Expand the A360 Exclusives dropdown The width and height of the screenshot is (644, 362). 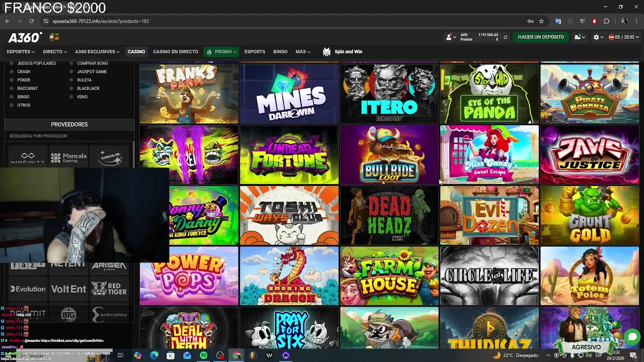97,52
